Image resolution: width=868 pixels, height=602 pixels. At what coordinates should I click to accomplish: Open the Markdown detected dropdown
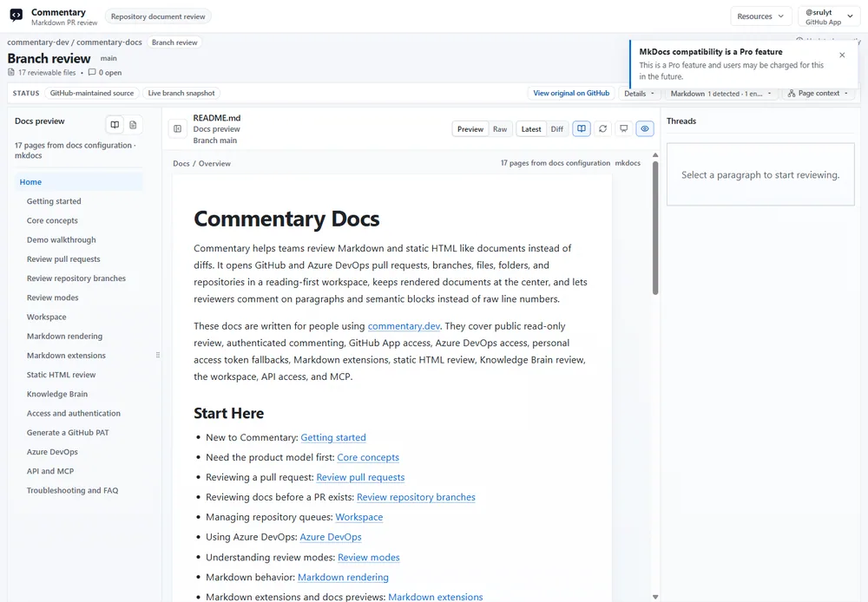pos(721,94)
